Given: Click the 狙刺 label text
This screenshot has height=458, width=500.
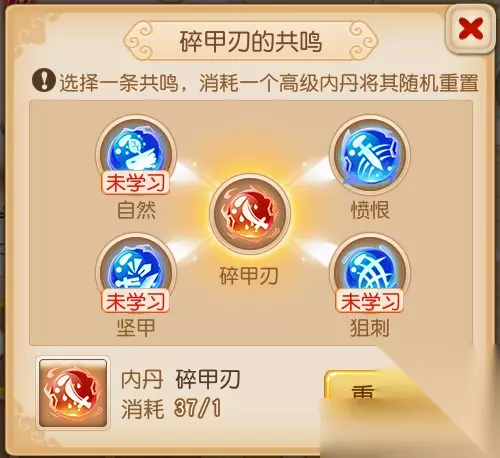Looking at the screenshot, I should coord(370,328).
